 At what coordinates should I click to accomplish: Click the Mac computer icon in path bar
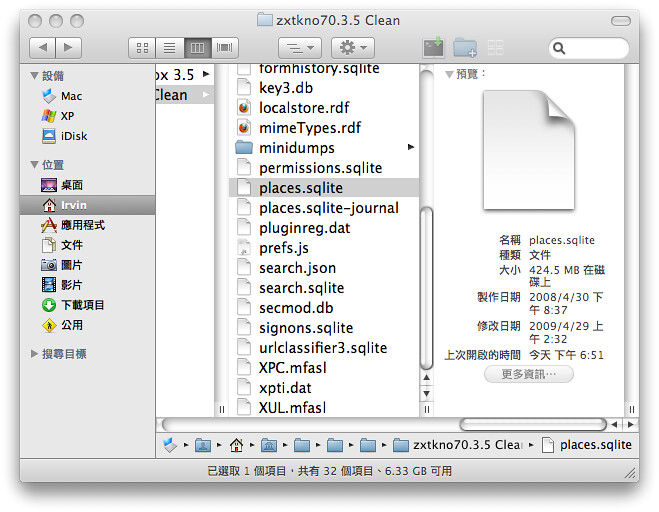(170, 445)
